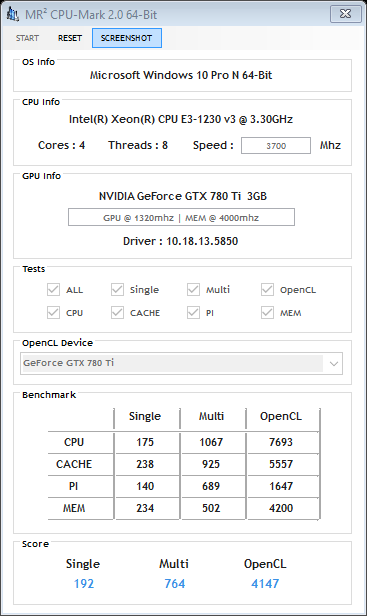Select the CPU Single score 175
Screen dimensions: 367x616
145,442
